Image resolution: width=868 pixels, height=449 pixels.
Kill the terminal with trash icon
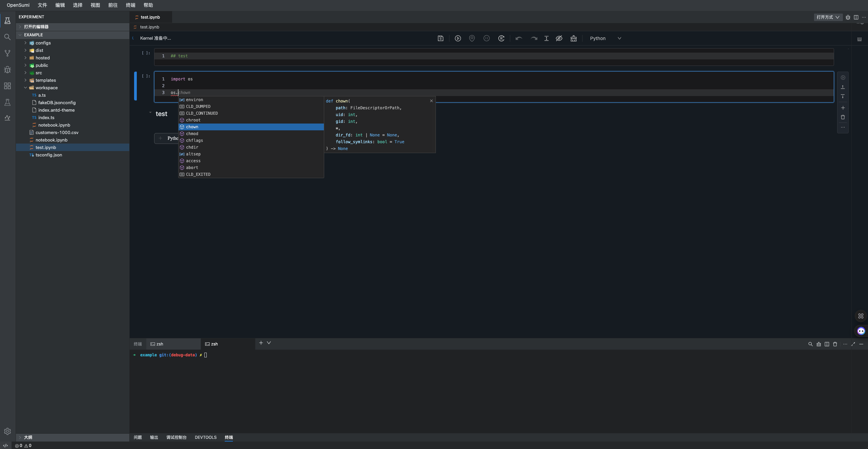point(835,344)
